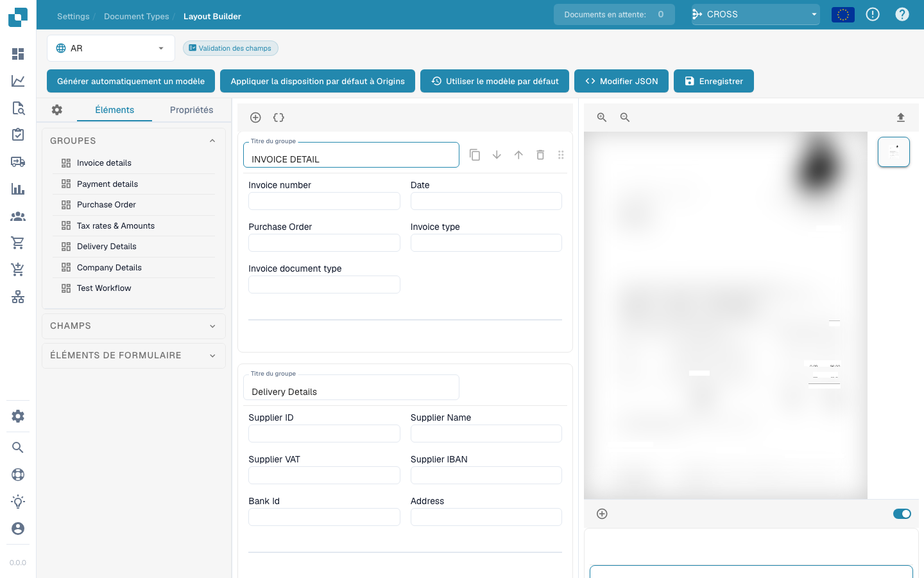Save the layout with Enregistrer
Screen dimensions: 924x578
click(x=714, y=81)
